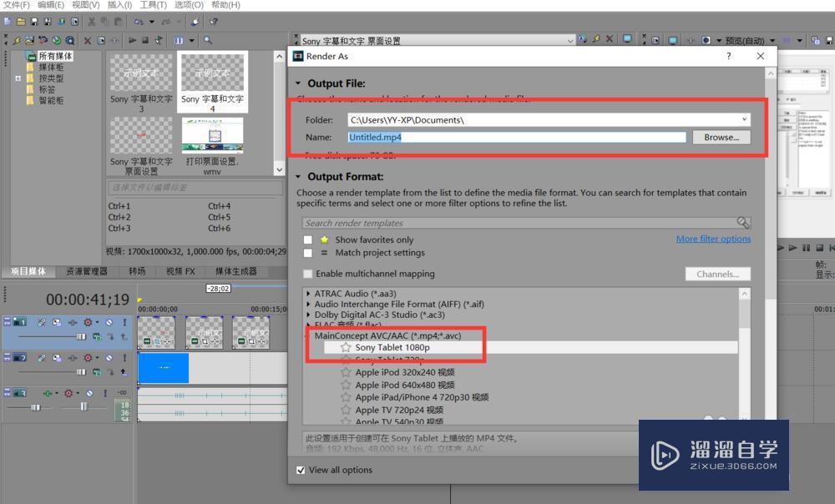Open the 帮助(H) menu
835x504 pixels.
click(x=225, y=5)
